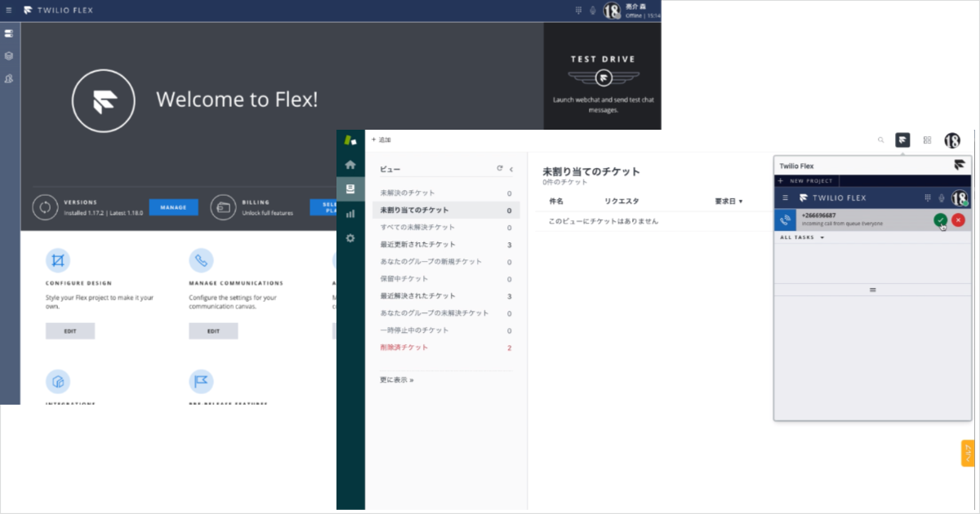Toggle Twilio Flex app icon in Zendesk bar
Viewport: 980px width, 514px height.
click(x=902, y=140)
